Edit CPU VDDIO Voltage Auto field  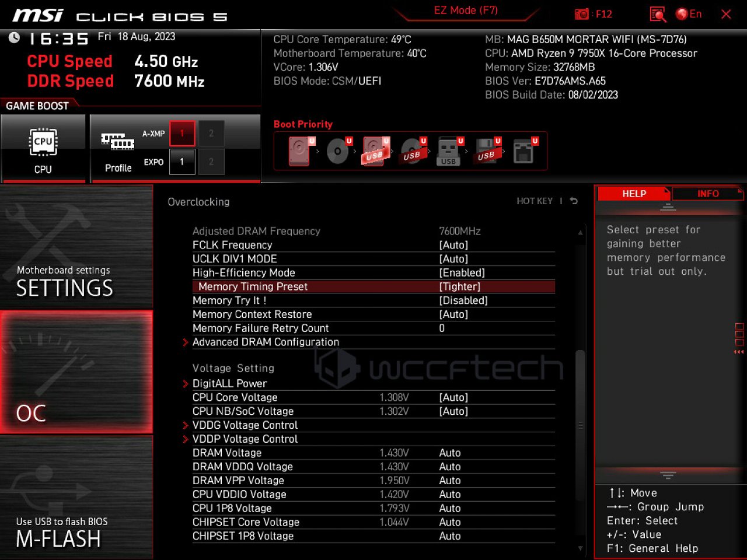(x=450, y=495)
